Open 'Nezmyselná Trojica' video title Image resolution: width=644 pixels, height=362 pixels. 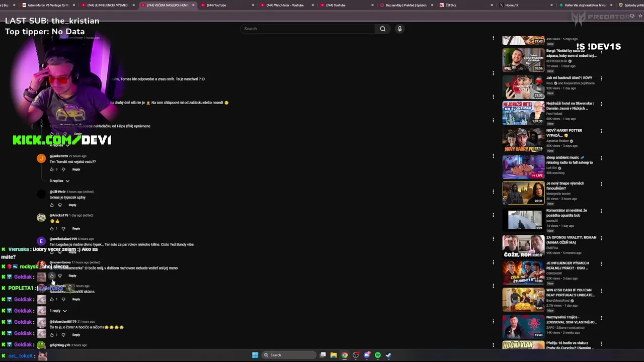[x=571, y=320]
